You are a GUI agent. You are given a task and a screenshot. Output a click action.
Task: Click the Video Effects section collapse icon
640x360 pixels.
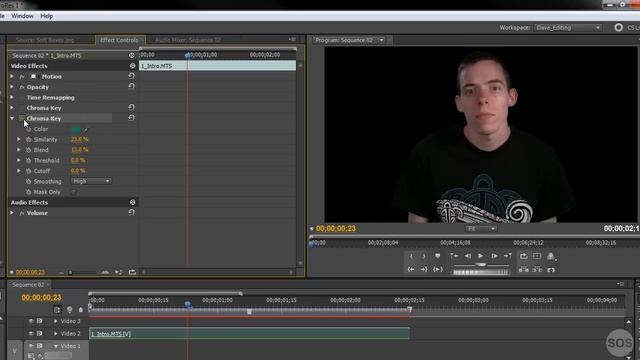click(x=132, y=66)
